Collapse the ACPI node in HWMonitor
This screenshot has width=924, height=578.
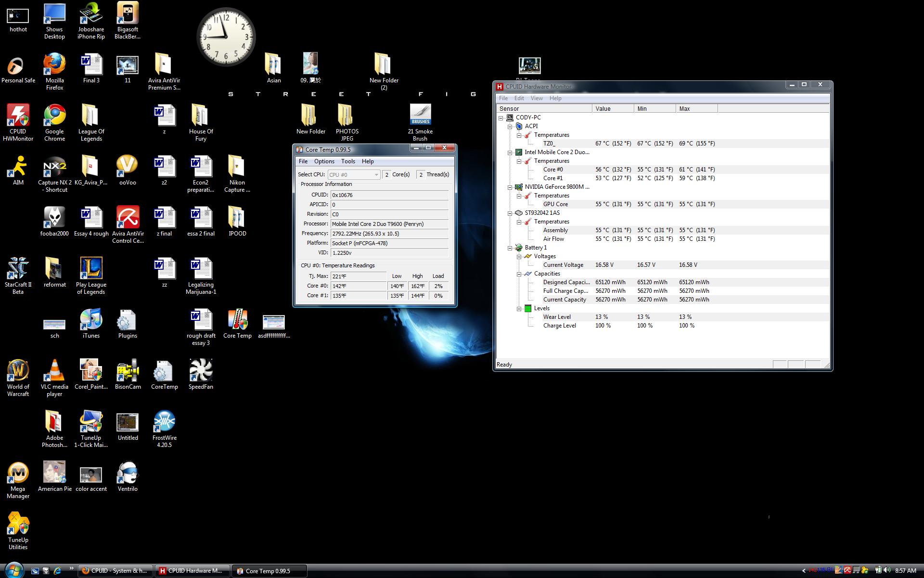[510, 126]
